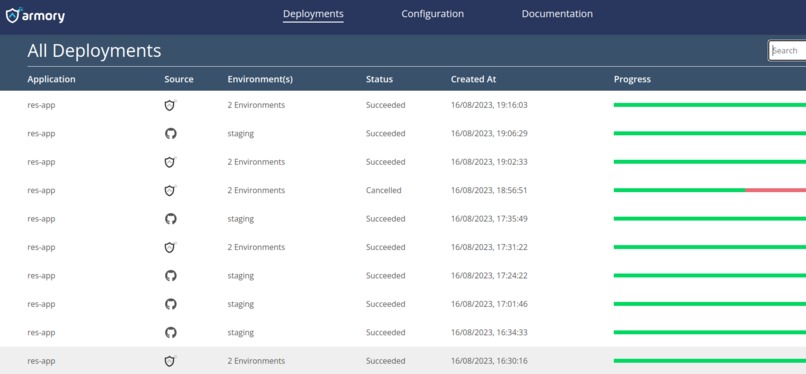Click timestamp 16/08/2023, 19:06:29
This screenshot has width=806, height=374.
489,134
